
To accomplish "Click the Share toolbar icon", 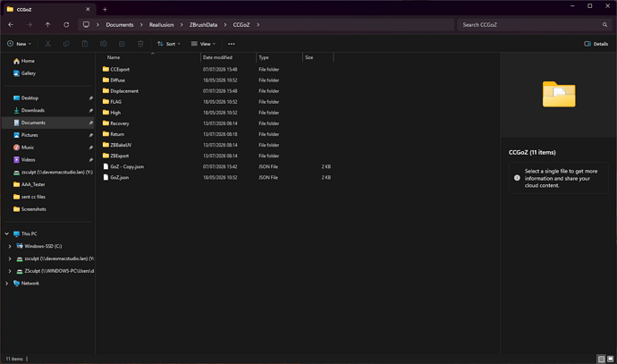I will coord(122,44).
